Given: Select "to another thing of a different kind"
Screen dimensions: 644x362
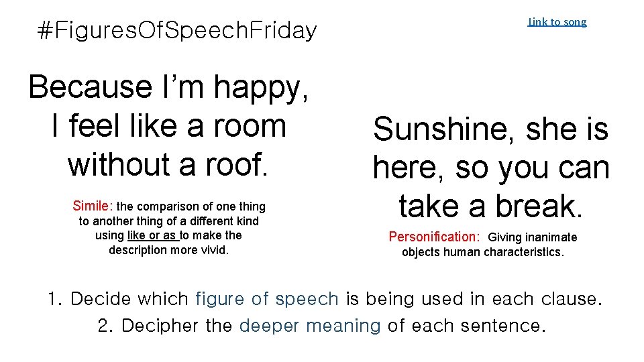Looking at the screenshot, I should [x=168, y=221].
